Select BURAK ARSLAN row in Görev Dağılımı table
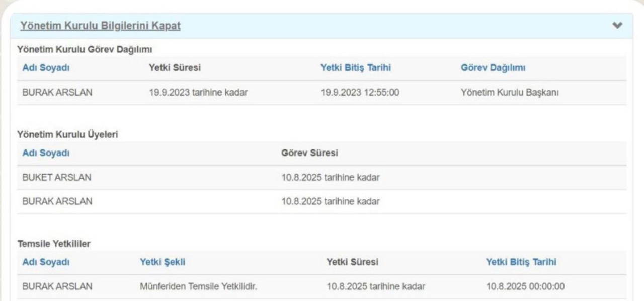The image size is (644, 301). [57, 93]
